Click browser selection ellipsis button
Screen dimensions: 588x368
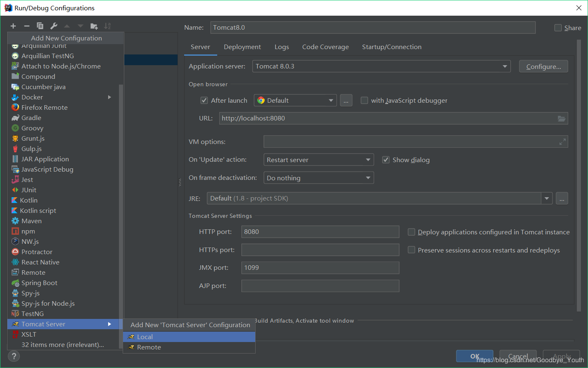pyautogui.click(x=346, y=100)
